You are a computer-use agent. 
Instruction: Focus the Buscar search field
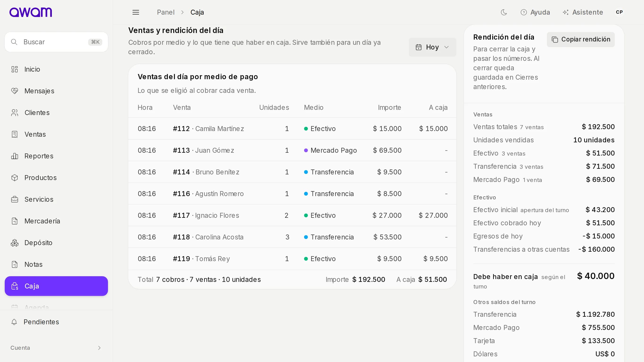click(x=56, y=42)
